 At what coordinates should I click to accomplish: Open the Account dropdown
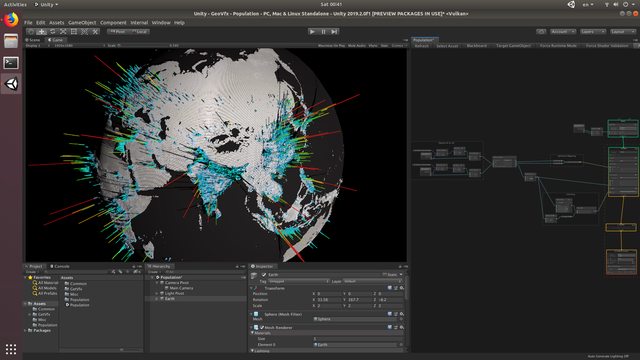point(563,31)
